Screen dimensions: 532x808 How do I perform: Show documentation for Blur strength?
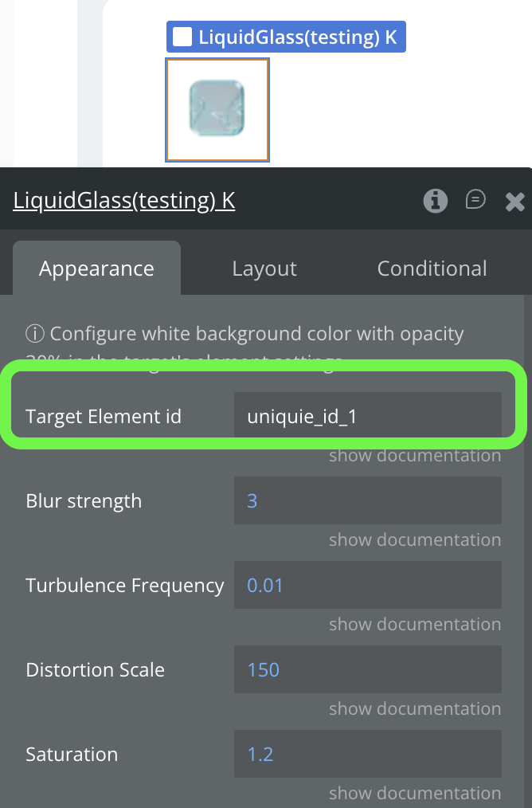pyautogui.click(x=415, y=540)
